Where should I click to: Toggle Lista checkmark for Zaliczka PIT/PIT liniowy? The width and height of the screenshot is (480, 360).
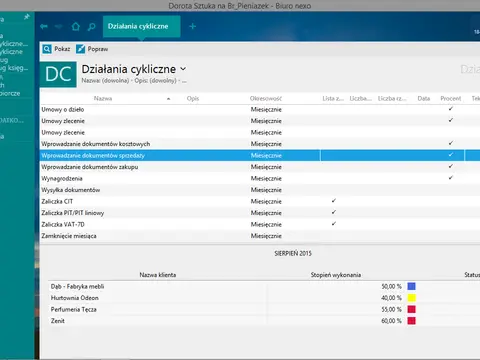(x=334, y=212)
